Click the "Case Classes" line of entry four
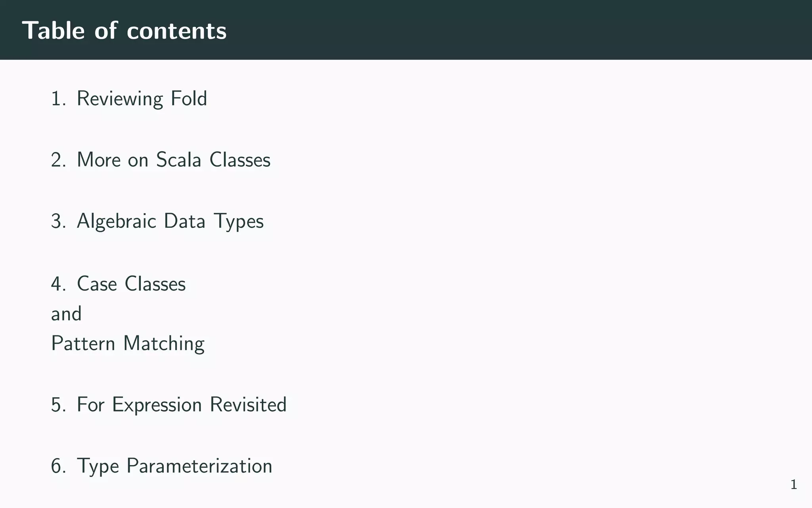Screen dimensions: 812x508 [131, 284]
